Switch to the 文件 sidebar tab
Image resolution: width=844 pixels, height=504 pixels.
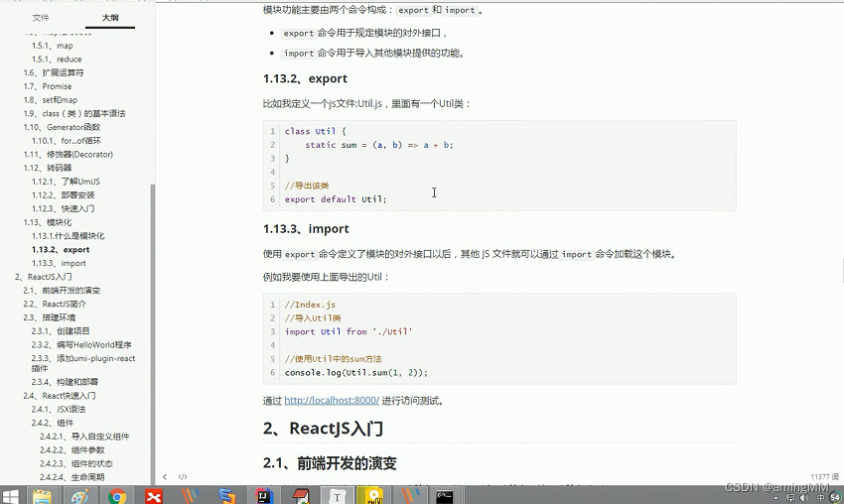[41, 18]
